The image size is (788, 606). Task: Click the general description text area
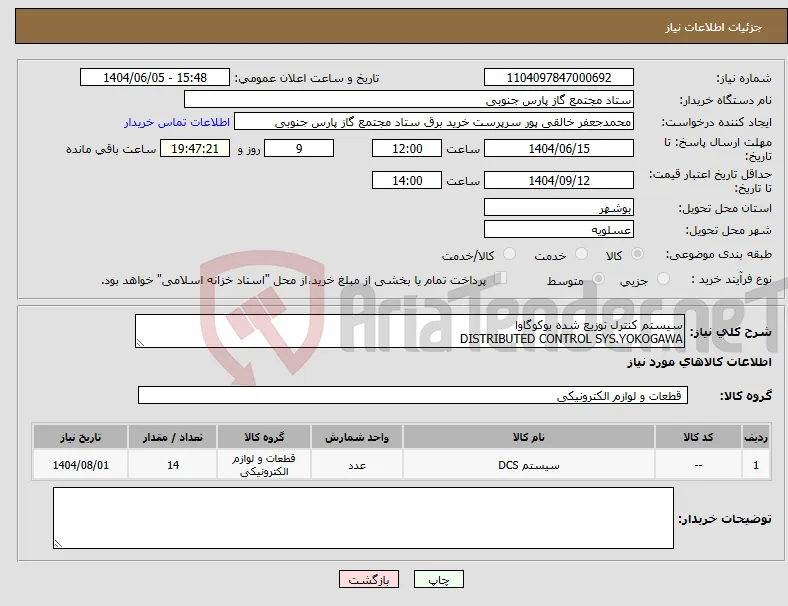tap(410, 331)
